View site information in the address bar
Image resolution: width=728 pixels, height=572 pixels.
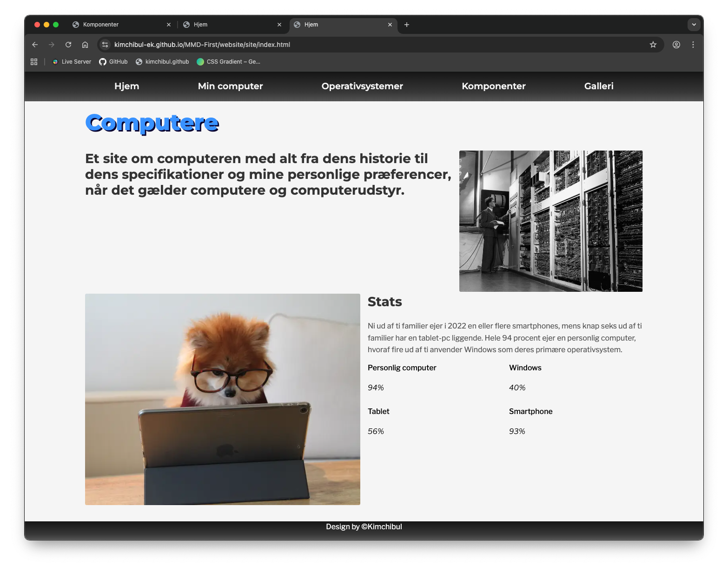(105, 45)
